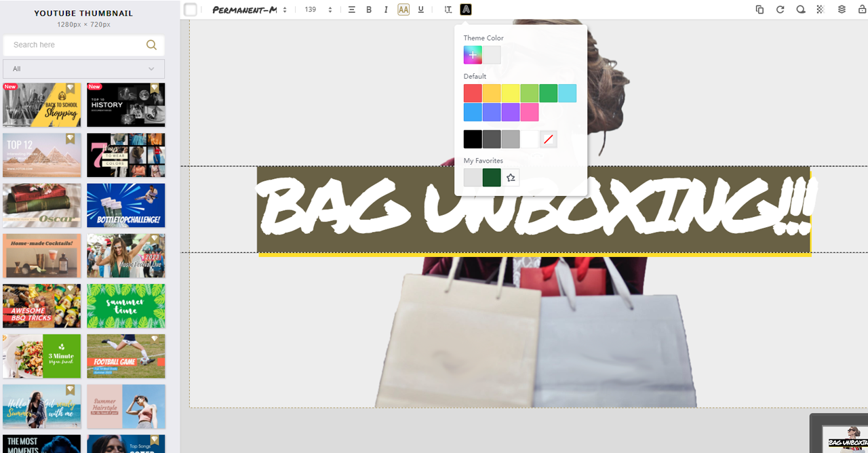Pick the light green color swatch

(530, 93)
